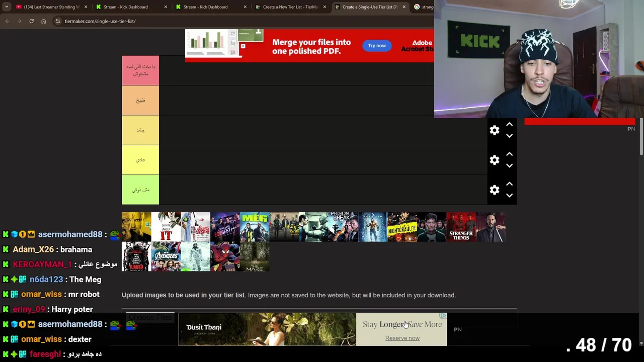Click the bright yellow عادي tier label
This screenshot has height=362, width=644.
click(140, 160)
